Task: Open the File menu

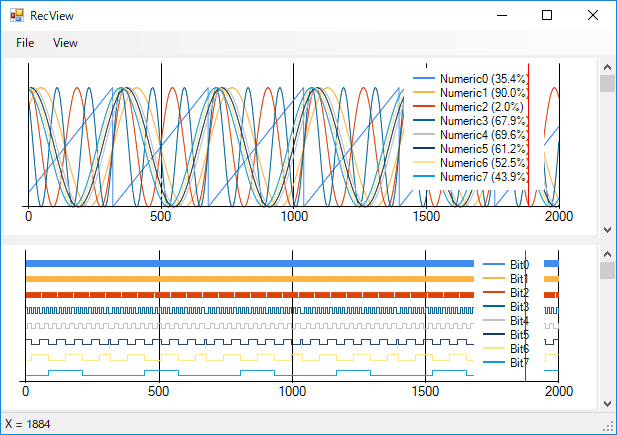Action: 25,43
